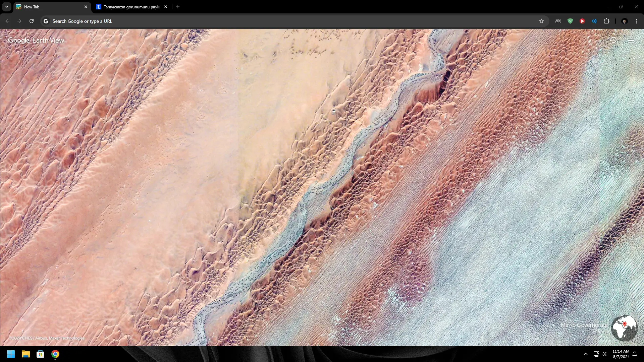Open the volume speaker tray icon
This screenshot has height=362, width=644.
point(604,354)
